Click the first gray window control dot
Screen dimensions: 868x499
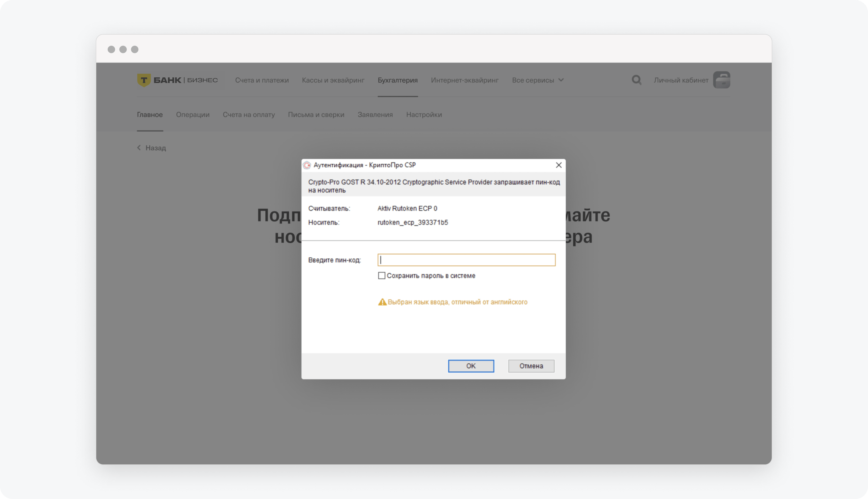pos(111,49)
